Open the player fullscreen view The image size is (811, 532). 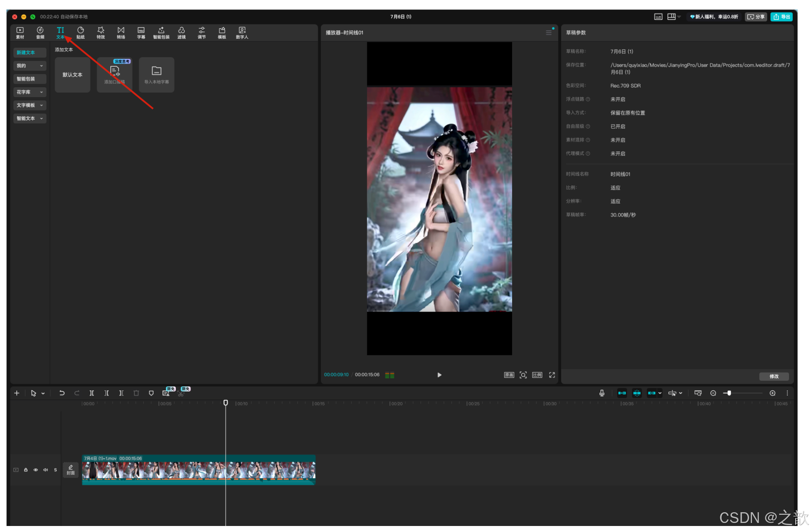click(552, 375)
